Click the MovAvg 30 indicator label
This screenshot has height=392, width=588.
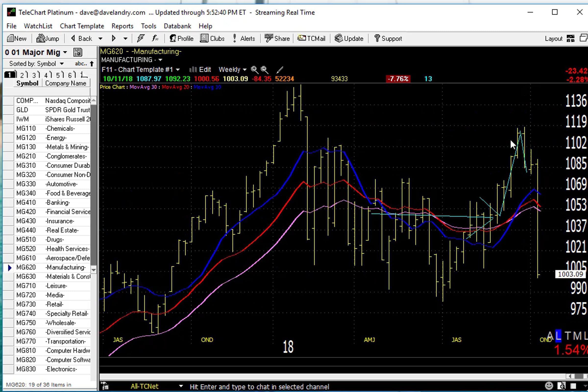[x=143, y=87]
